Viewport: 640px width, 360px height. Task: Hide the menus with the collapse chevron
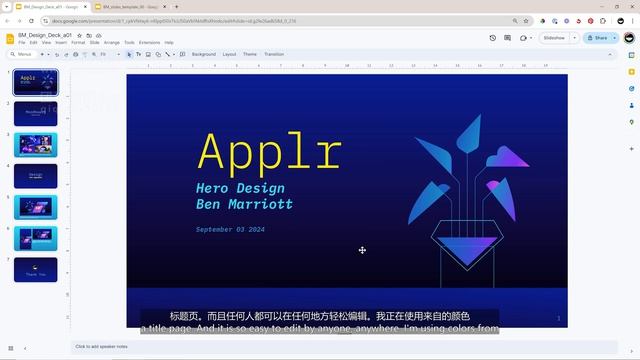(x=610, y=54)
